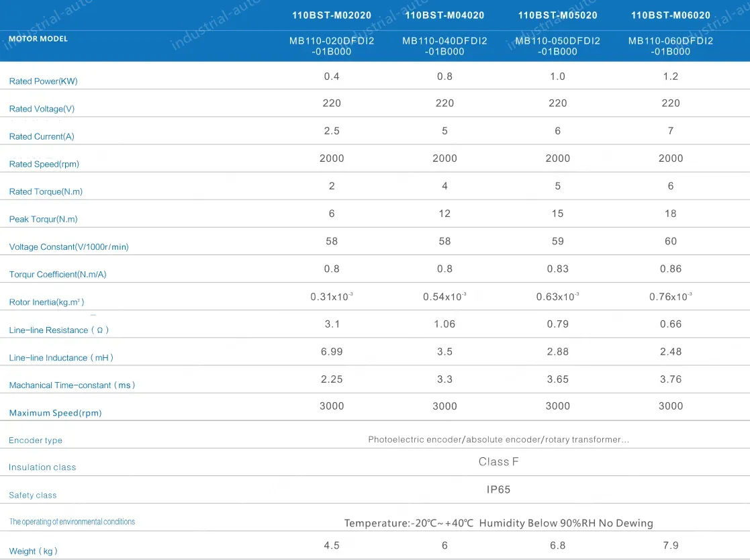
Task: Click the MB110-060DFDI2-01B000 model code
Action: [x=670, y=46]
